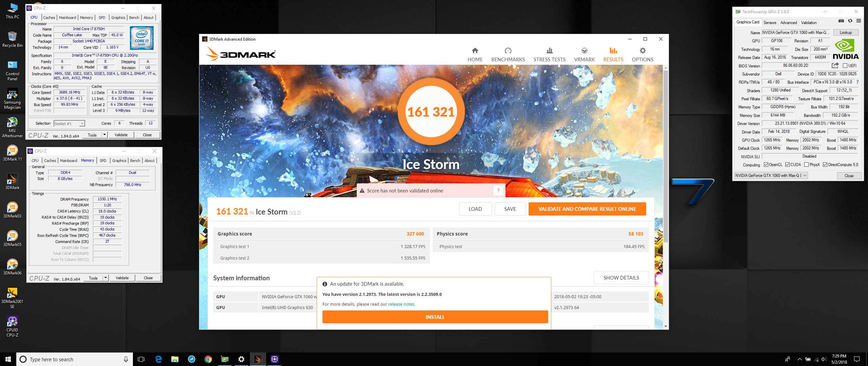Click the down scroll arrow in 3DMark
Screen dimensions: 868x366
coord(666,326)
